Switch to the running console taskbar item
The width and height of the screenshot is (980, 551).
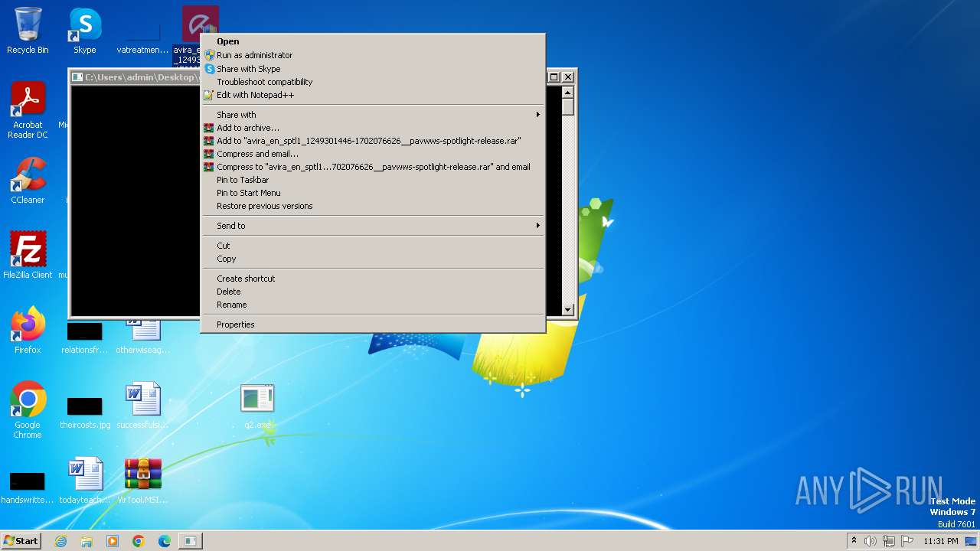190,541
